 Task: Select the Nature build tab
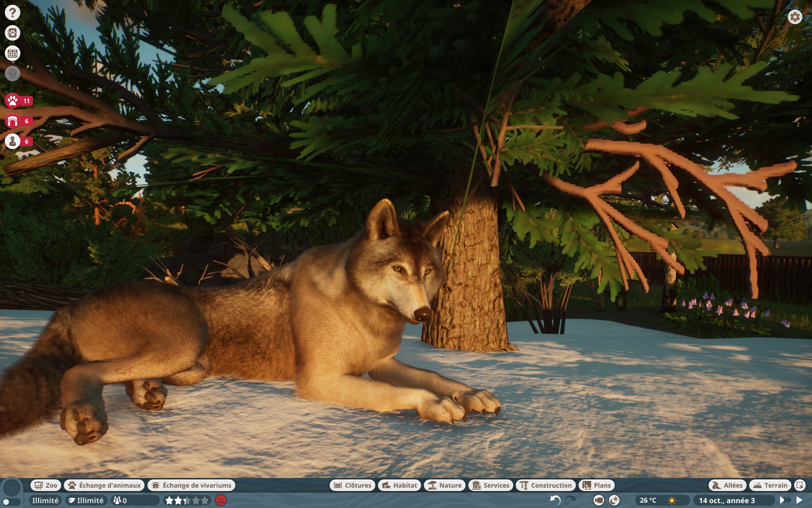point(445,485)
